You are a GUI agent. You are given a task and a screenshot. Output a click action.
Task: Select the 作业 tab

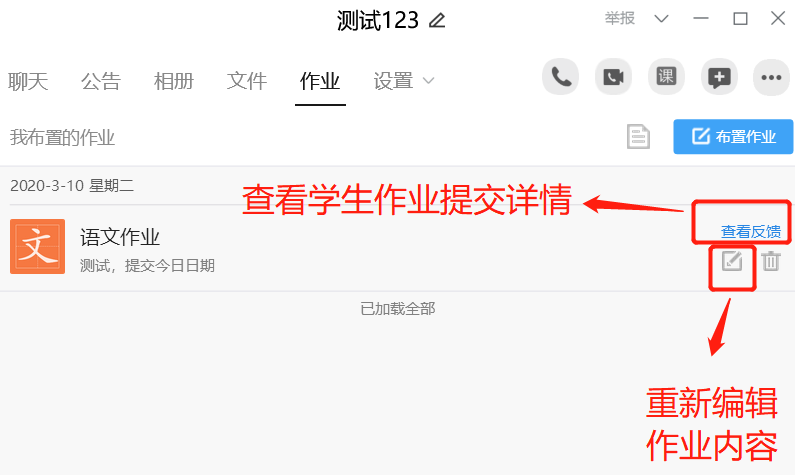(320, 81)
